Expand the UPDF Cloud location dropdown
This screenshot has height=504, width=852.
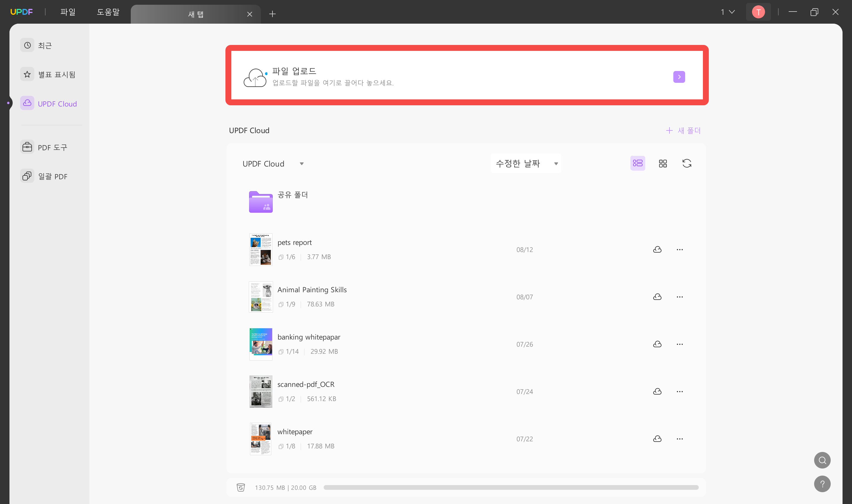pyautogui.click(x=273, y=164)
